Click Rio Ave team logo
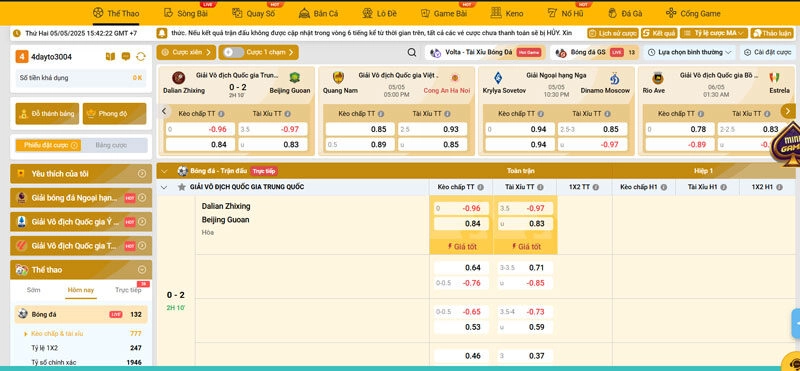 pos(658,78)
